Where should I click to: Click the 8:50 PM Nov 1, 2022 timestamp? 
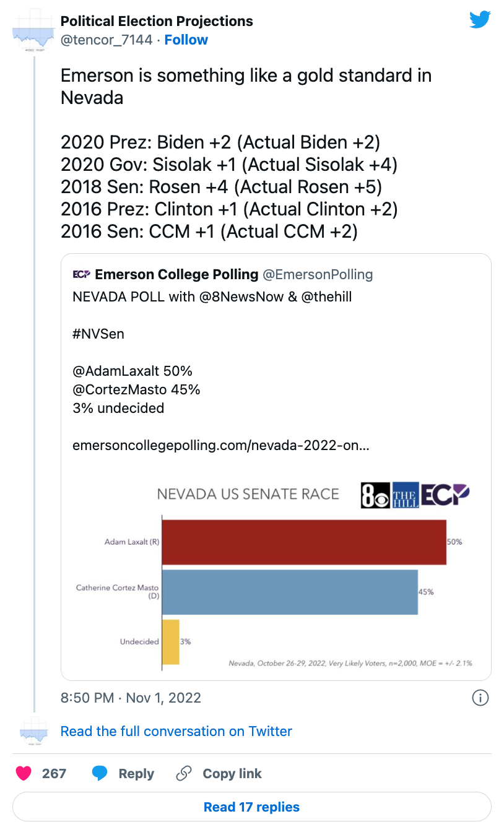click(x=131, y=698)
